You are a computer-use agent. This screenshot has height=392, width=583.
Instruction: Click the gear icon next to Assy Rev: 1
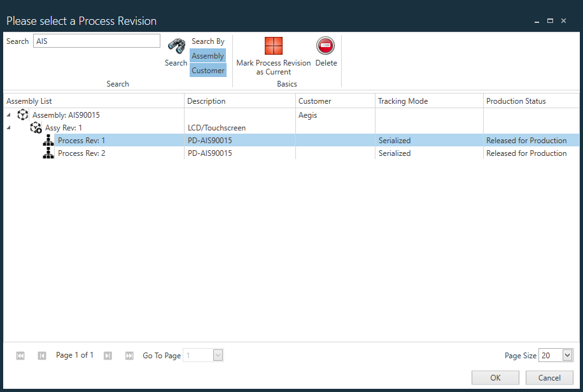click(36, 127)
